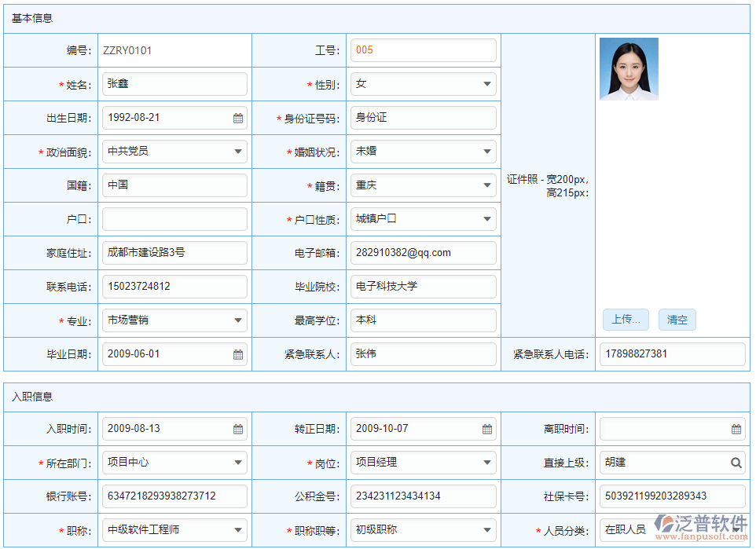Click the 清空 button

click(x=677, y=320)
